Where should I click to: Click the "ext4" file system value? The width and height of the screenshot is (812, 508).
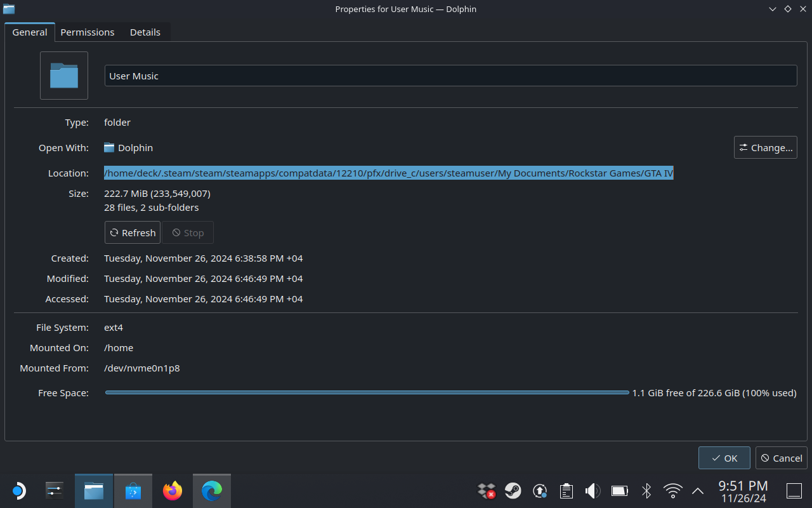(114, 328)
